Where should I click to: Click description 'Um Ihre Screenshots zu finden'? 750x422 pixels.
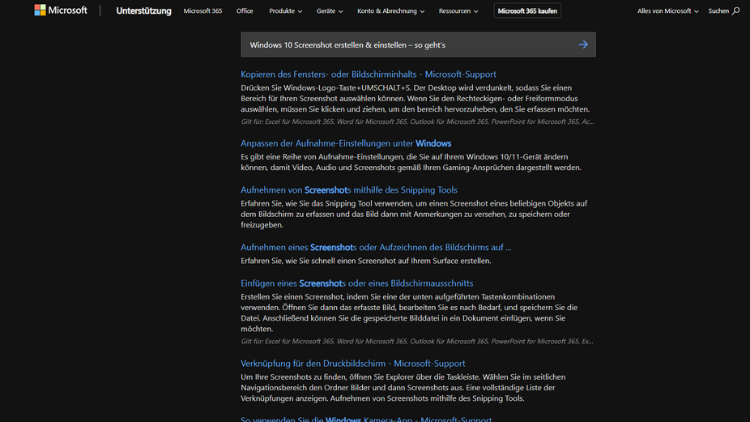coord(403,388)
